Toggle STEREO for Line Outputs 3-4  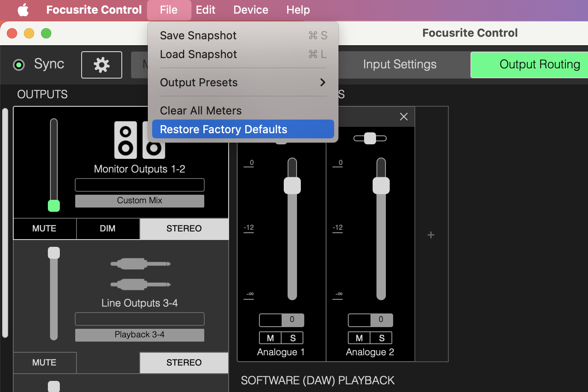click(184, 363)
